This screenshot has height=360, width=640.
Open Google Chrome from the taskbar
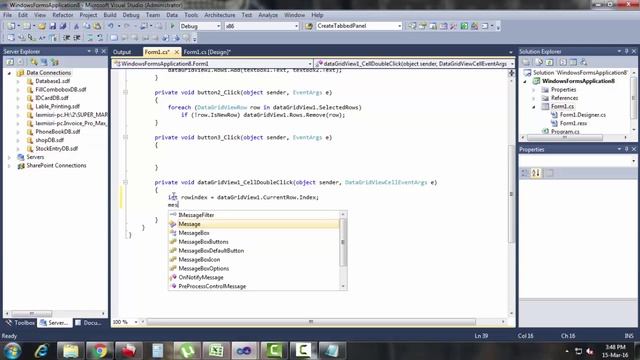click(x=99, y=351)
